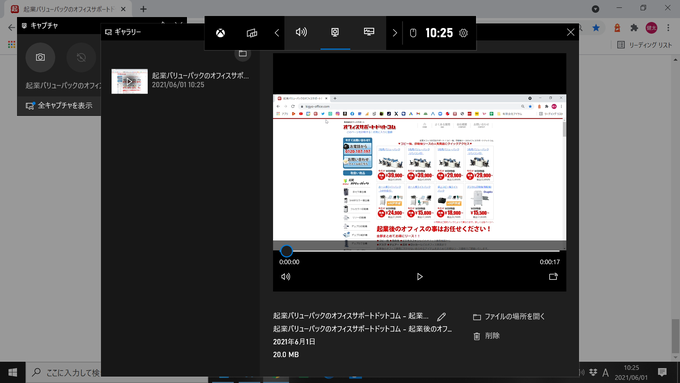Toggle mouse click-through icon in the Game Bar

[413, 33]
